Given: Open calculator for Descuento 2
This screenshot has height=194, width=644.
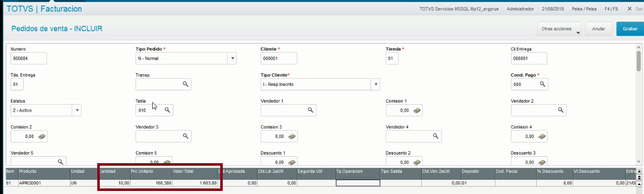Looking at the screenshot, I should pyautogui.click(x=417, y=162).
